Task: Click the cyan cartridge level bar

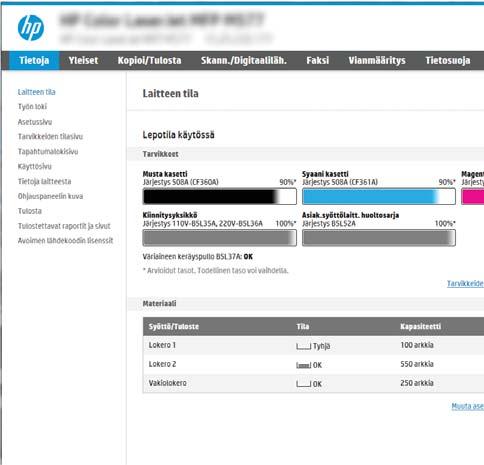Action: tap(379, 196)
